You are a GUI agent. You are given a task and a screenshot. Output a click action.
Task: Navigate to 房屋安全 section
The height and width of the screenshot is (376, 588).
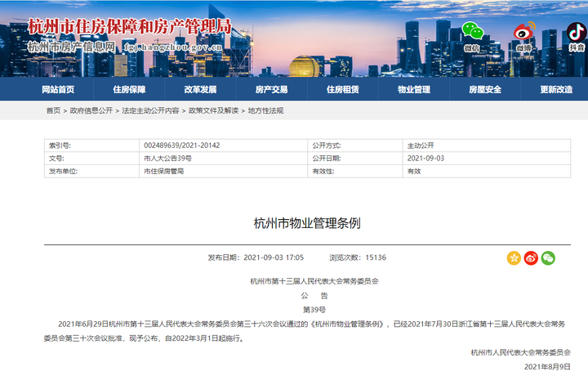coord(485,89)
